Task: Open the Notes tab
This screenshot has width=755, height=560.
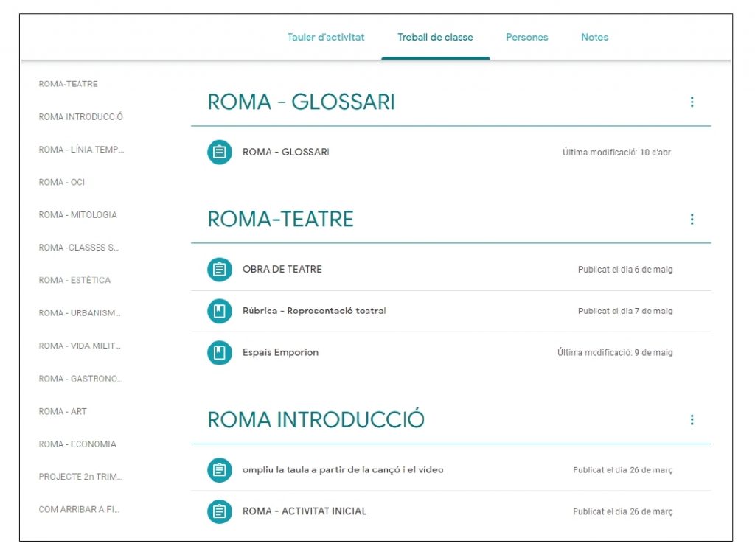Action: coord(594,38)
